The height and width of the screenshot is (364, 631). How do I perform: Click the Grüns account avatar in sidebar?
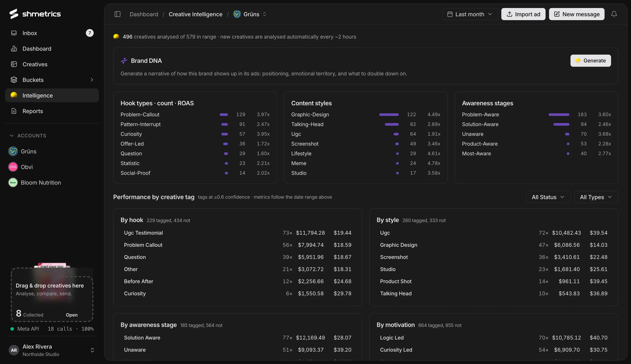(13, 151)
